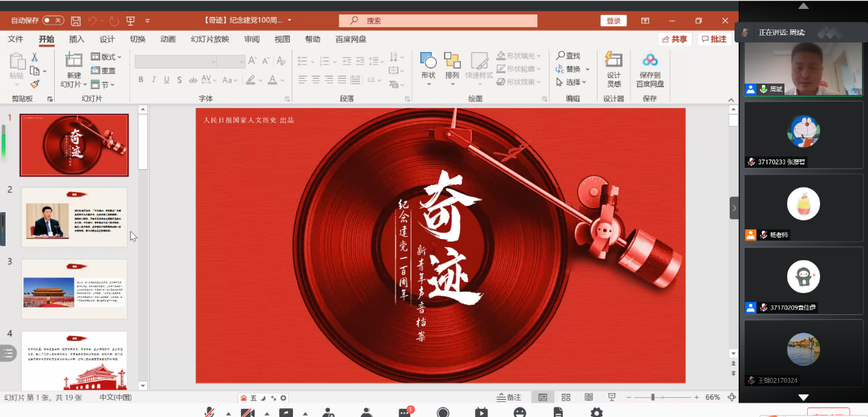Click the Find (查找) tool
The height and width of the screenshot is (417, 868).
tap(568, 55)
